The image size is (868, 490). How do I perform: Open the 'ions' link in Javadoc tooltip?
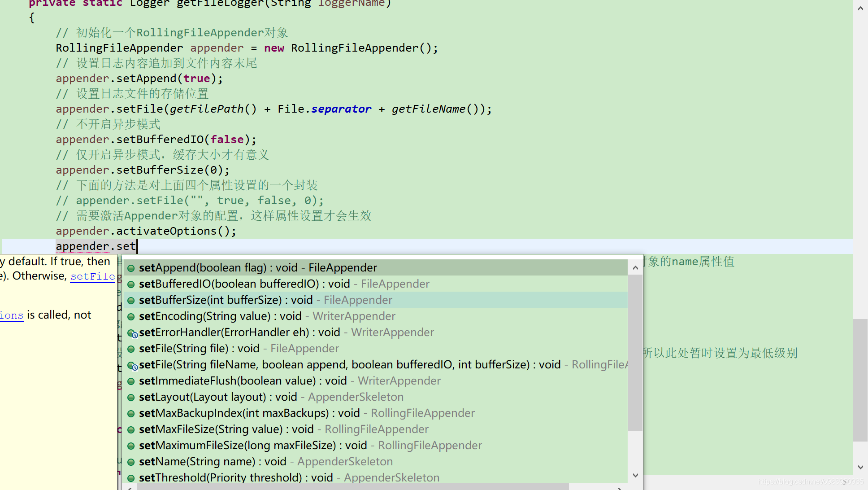point(12,315)
